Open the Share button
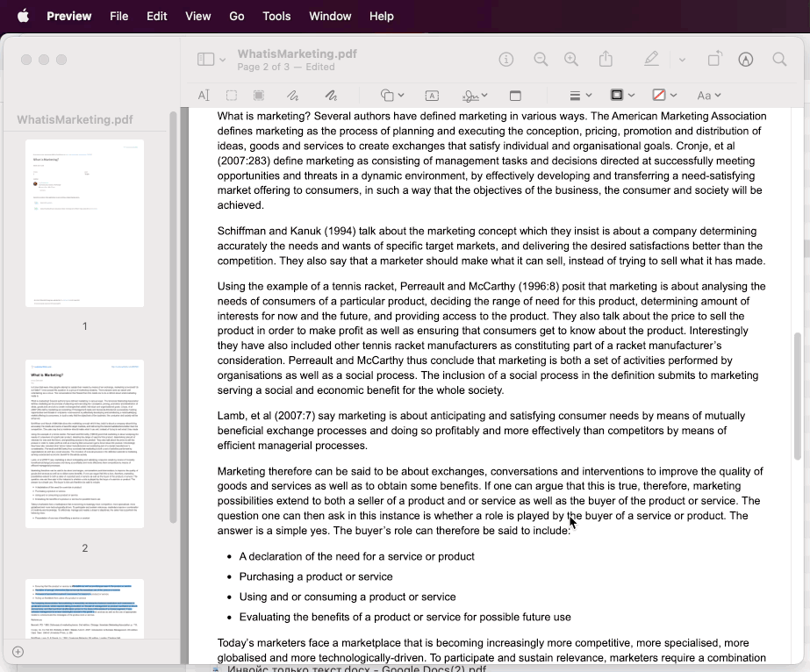The image size is (810, 672). click(x=606, y=60)
